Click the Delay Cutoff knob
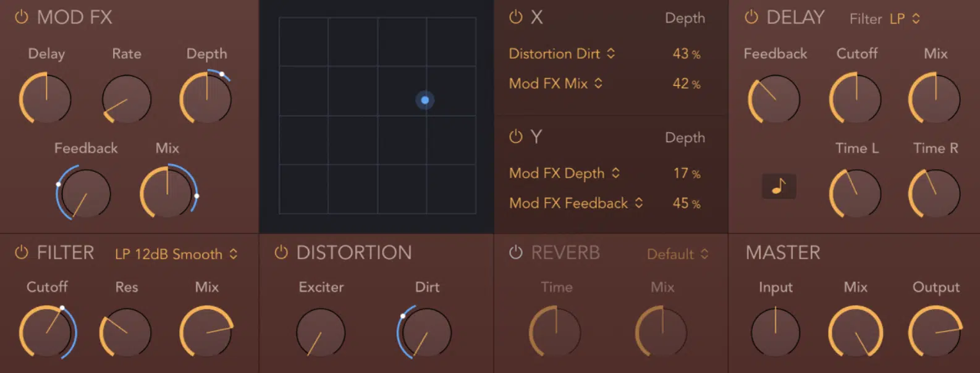 point(856,99)
